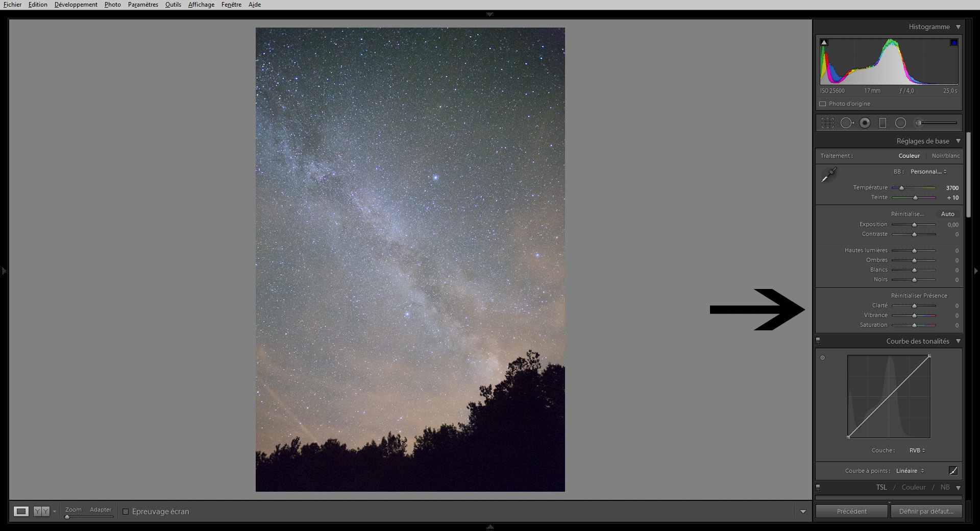Set treatment to Noir/blanc

tap(946, 156)
